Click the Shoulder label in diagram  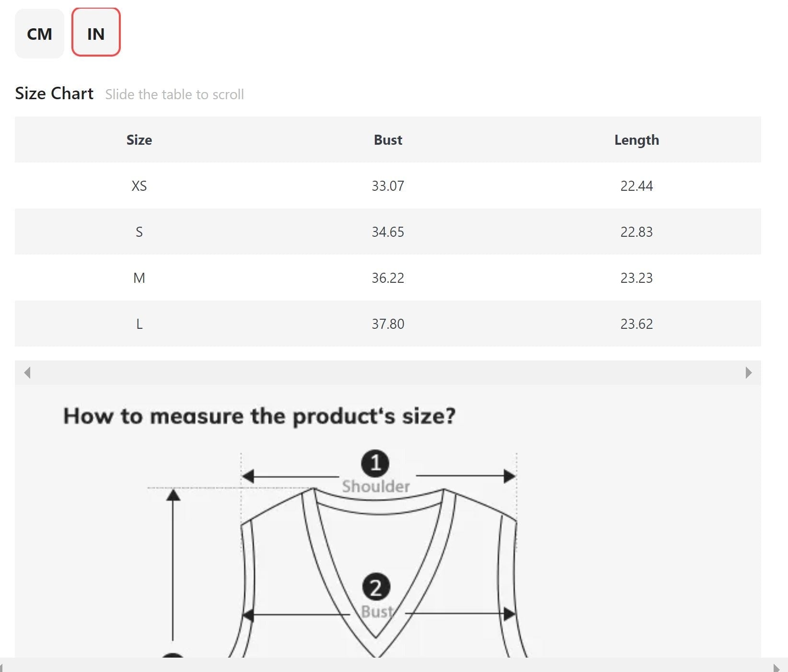[376, 487]
